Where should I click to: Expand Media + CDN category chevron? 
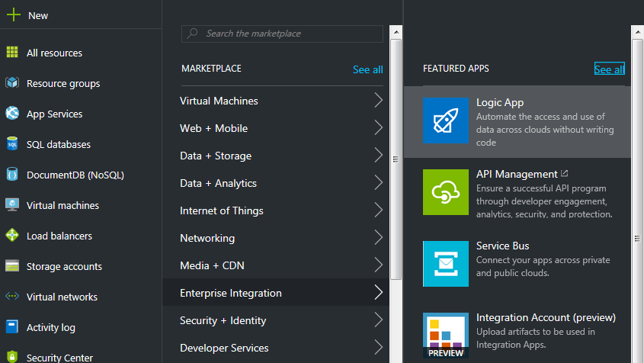378,265
